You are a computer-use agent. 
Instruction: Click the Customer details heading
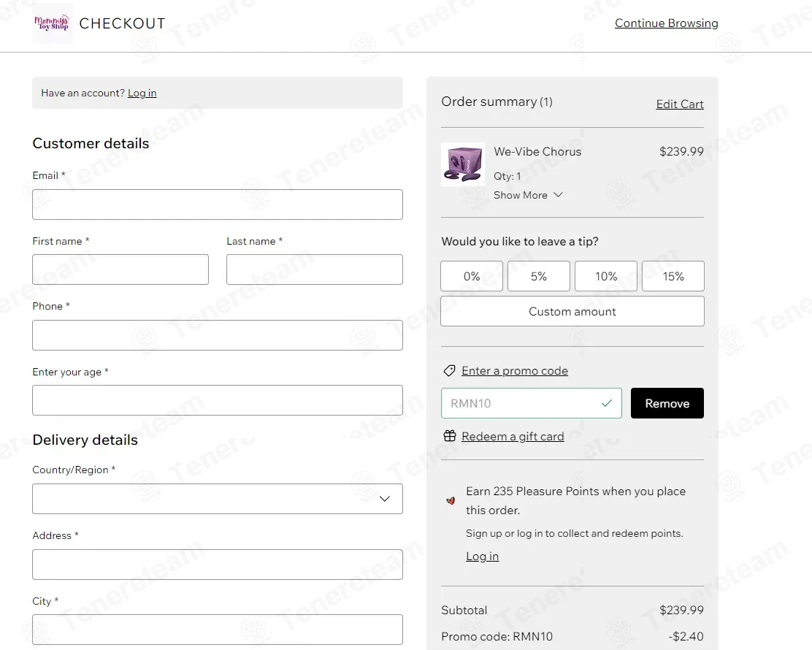91,143
